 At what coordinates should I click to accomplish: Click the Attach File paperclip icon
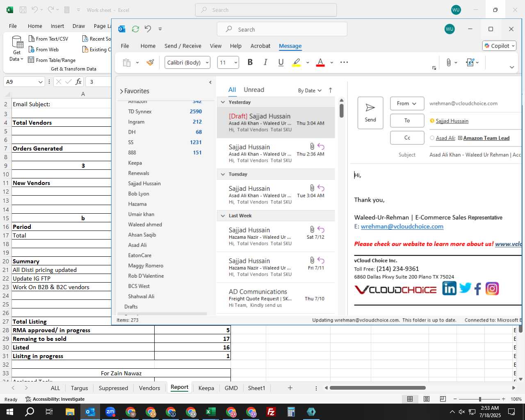448,62
